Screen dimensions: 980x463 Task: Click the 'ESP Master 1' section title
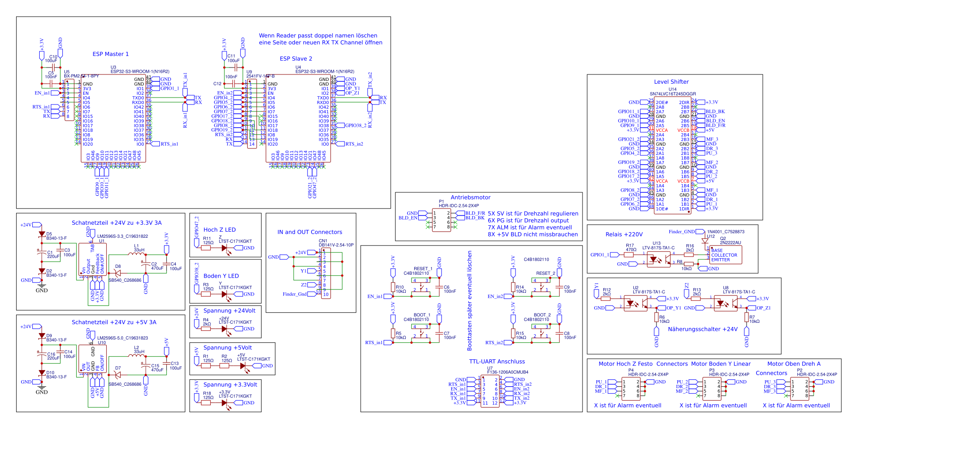(110, 54)
